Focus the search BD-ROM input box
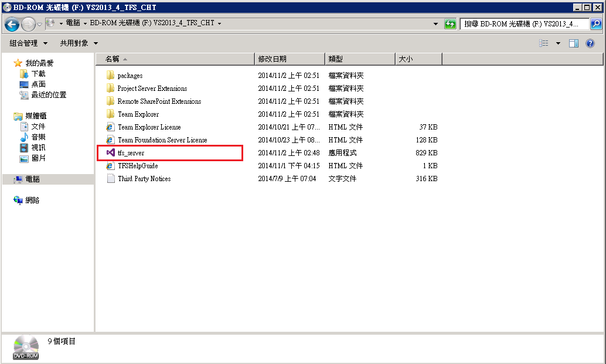This screenshot has height=364, width=606. [x=525, y=24]
